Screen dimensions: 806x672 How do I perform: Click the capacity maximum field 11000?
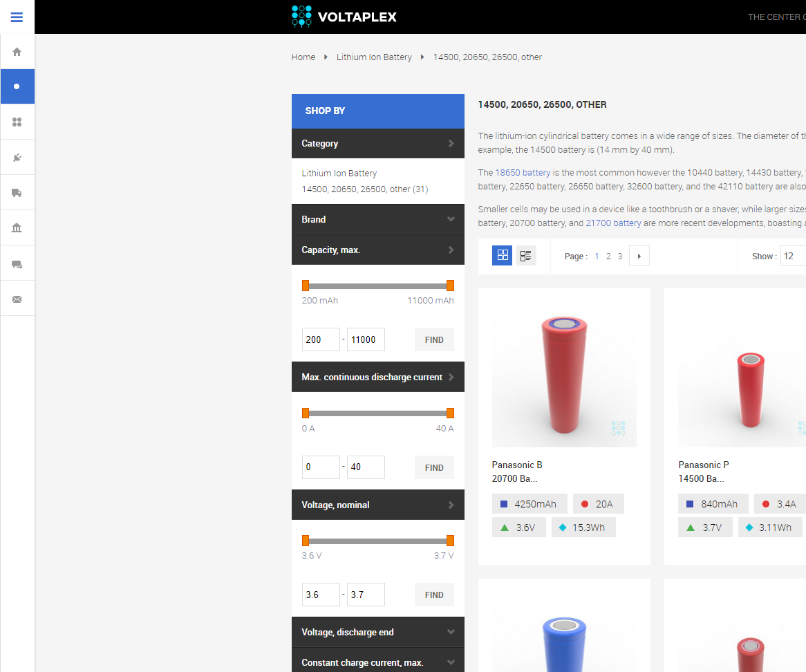tap(366, 339)
